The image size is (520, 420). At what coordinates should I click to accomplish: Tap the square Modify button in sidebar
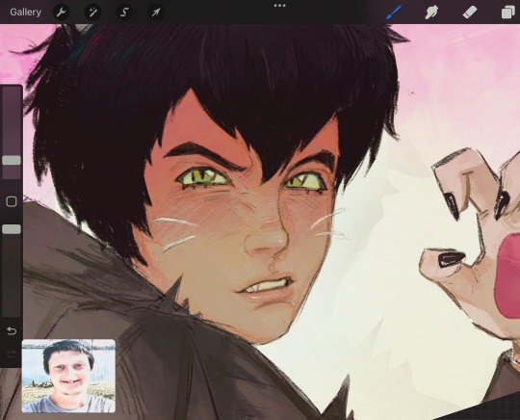12,201
